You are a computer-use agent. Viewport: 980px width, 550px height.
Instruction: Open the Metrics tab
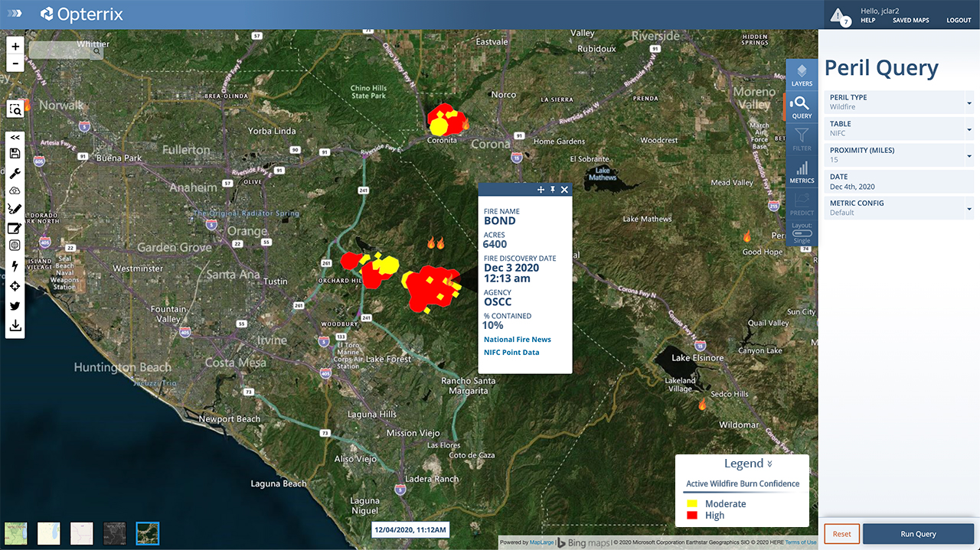tap(802, 172)
